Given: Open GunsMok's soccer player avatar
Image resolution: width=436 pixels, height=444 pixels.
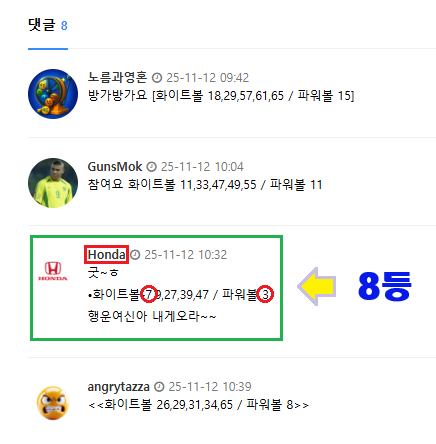Looking at the screenshot, I should click(x=53, y=183).
